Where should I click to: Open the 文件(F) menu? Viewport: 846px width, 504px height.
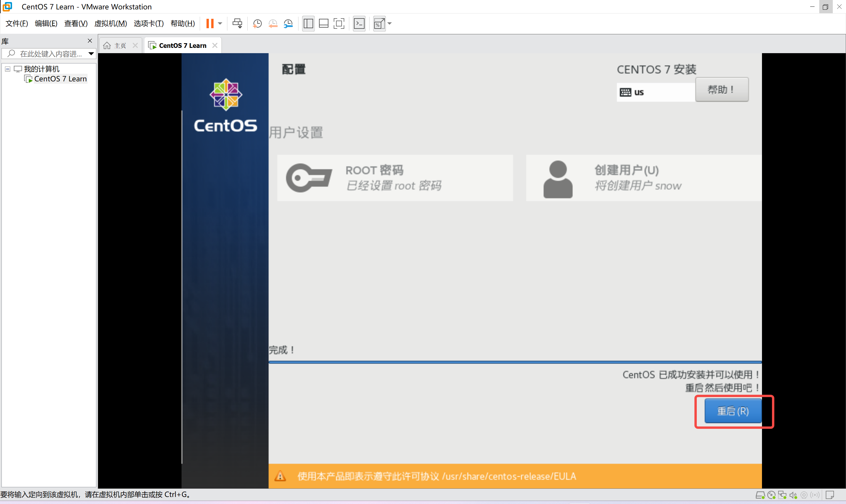pos(17,23)
